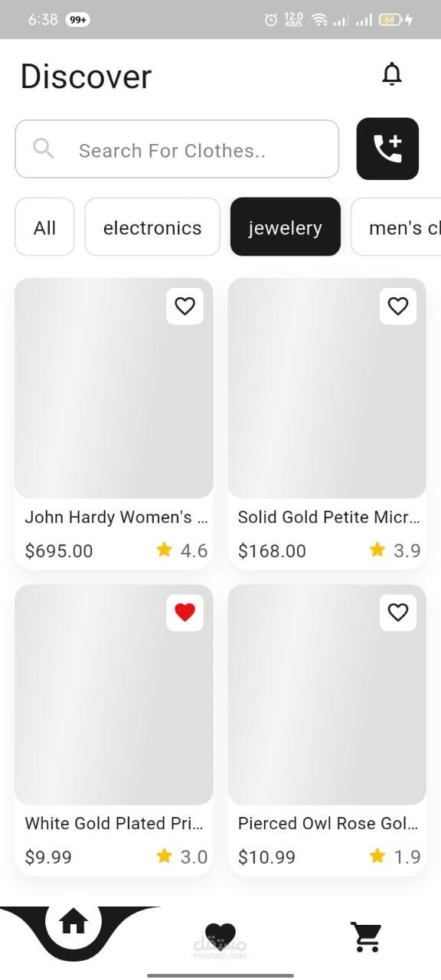Open the Home tab icon
The height and width of the screenshot is (980, 441).
click(73, 923)
